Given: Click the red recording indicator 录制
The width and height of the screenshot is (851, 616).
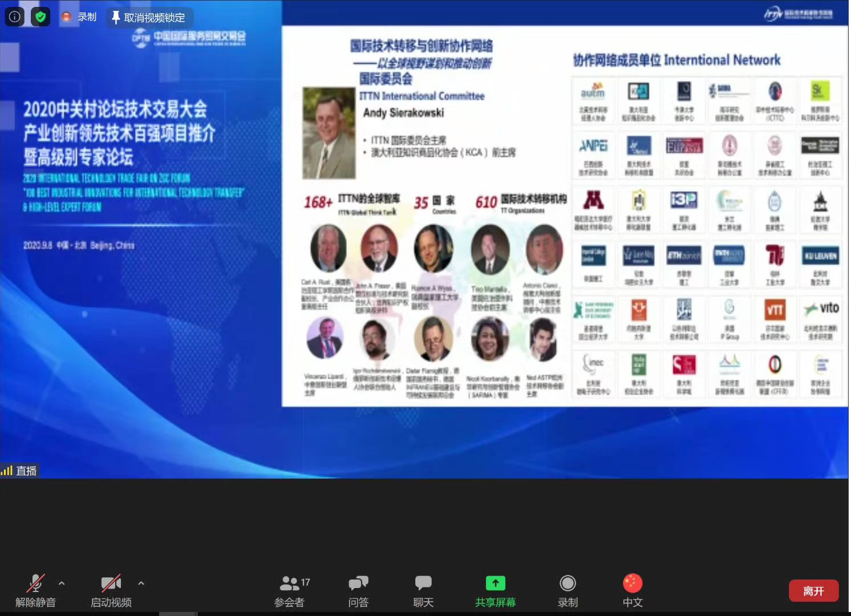Looking at the screenshot, I should (x=79, y=17).
